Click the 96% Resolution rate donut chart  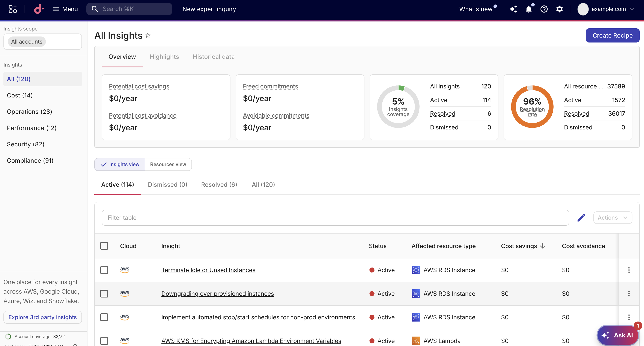[x=532, y=107]
